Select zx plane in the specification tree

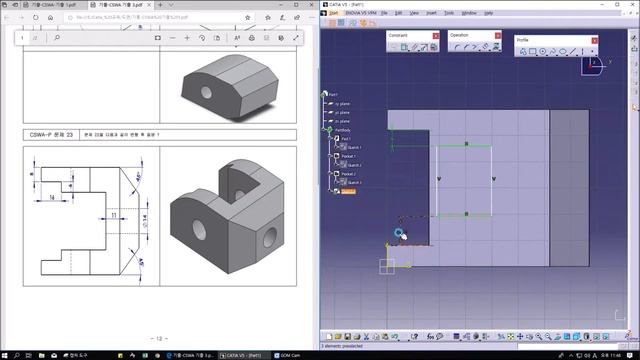click(342, 121)
